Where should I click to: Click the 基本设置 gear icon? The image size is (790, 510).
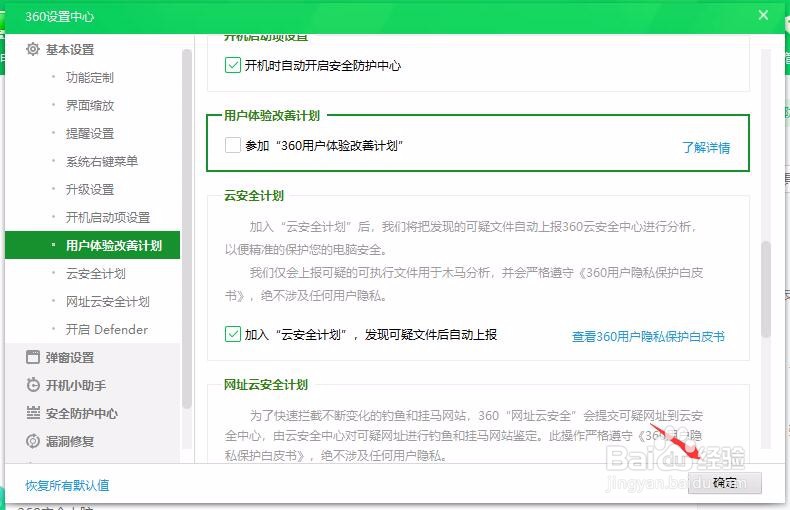[33, 49]
